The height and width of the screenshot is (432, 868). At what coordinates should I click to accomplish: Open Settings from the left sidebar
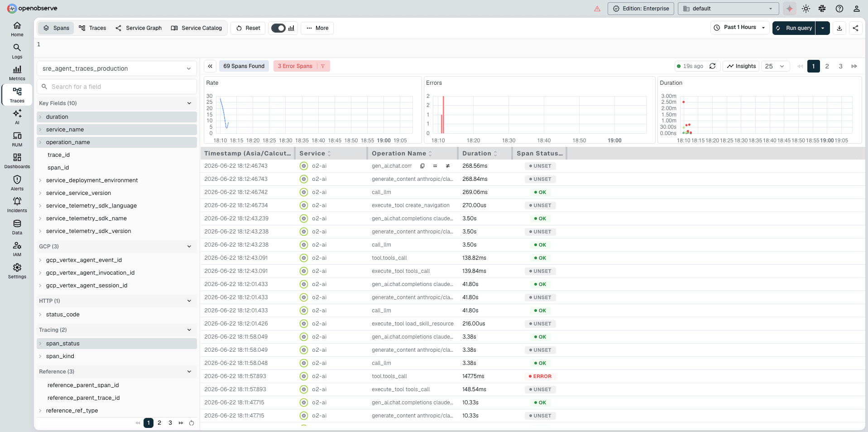click(x=17, y=271)
